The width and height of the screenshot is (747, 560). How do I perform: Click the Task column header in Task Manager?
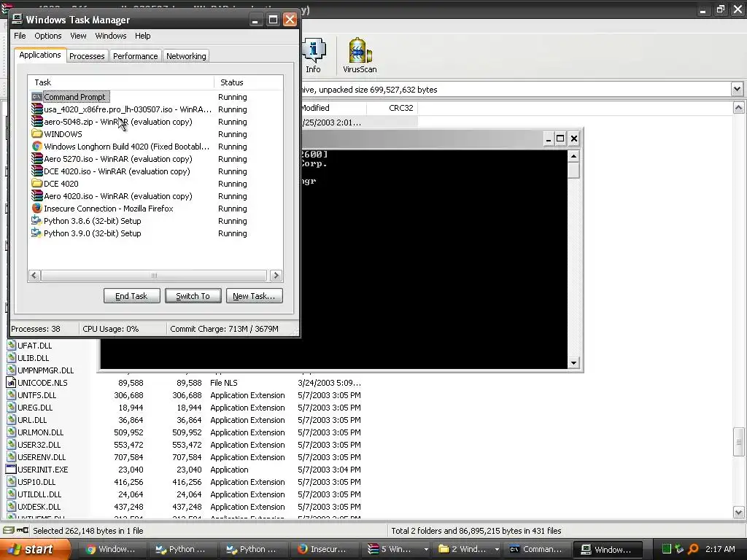click(x=121, y=82)
